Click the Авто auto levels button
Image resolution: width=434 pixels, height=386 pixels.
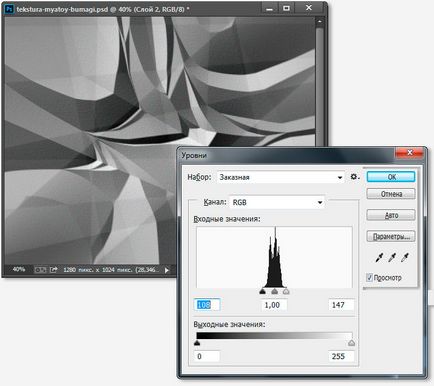(391, 215)
